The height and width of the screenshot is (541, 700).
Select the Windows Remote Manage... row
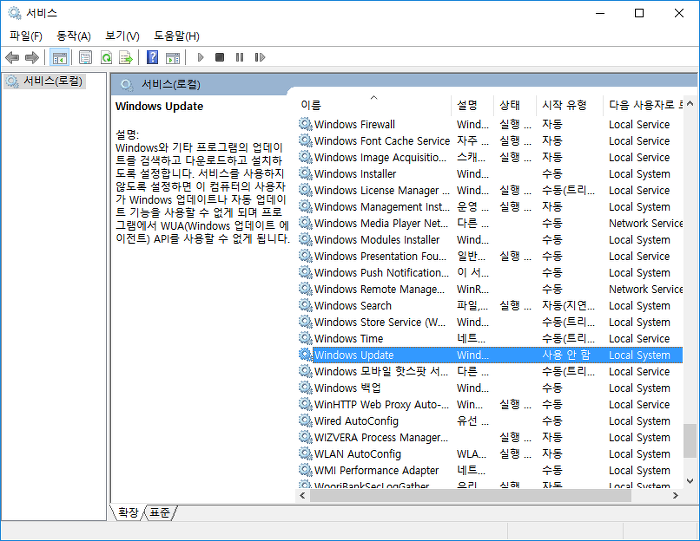pos(490,289)
